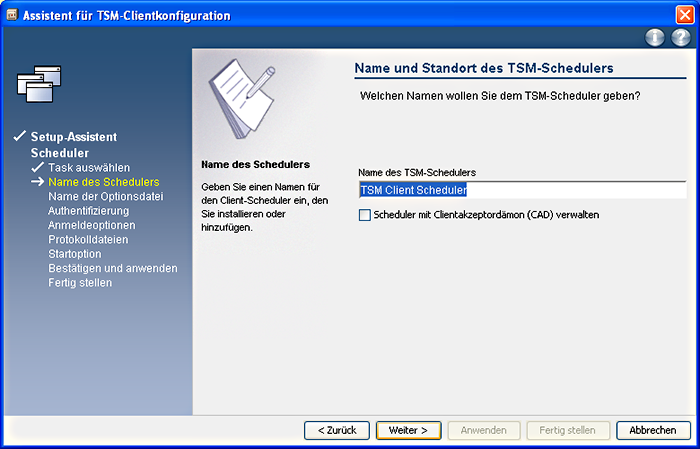Screen dimensions: 700x449
Task: Select Protokolldateien in the step list
Action: (90, 240)
